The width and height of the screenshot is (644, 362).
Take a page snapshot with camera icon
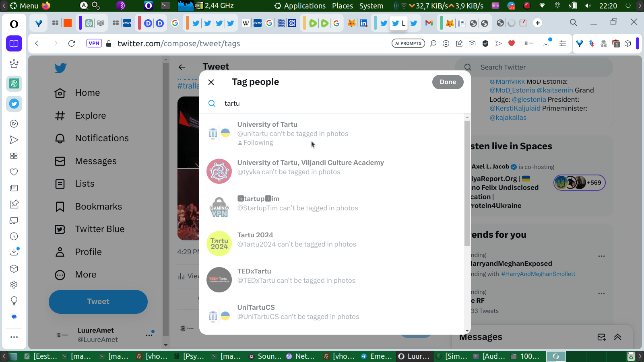pyautogui.click(x=472, y=43)
